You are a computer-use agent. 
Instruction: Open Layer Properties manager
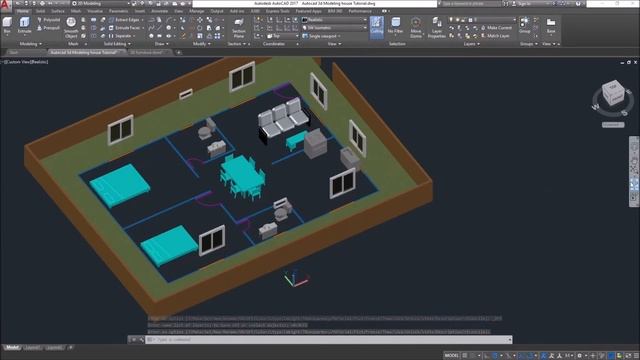(x=437, y=28)
